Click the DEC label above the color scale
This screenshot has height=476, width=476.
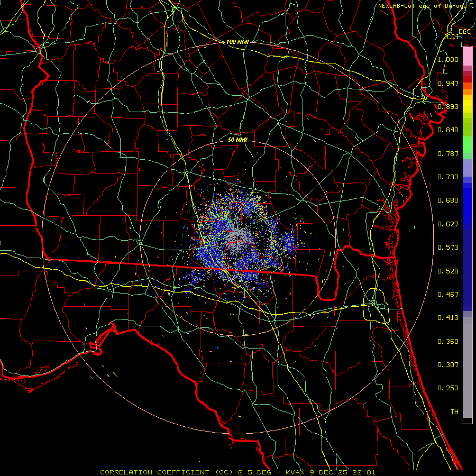(x=464, y=32)
